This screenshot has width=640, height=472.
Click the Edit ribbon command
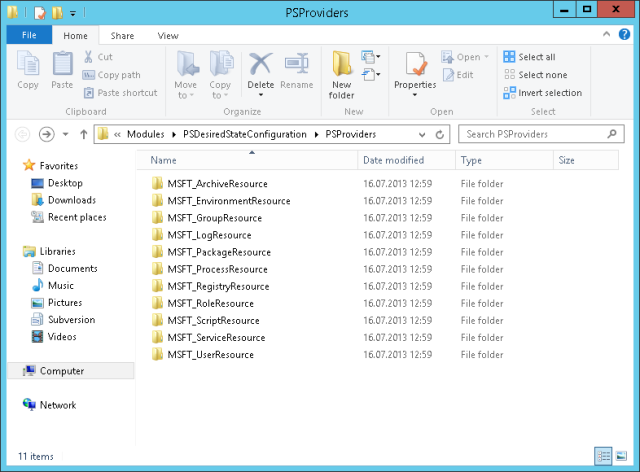point(458,75)
